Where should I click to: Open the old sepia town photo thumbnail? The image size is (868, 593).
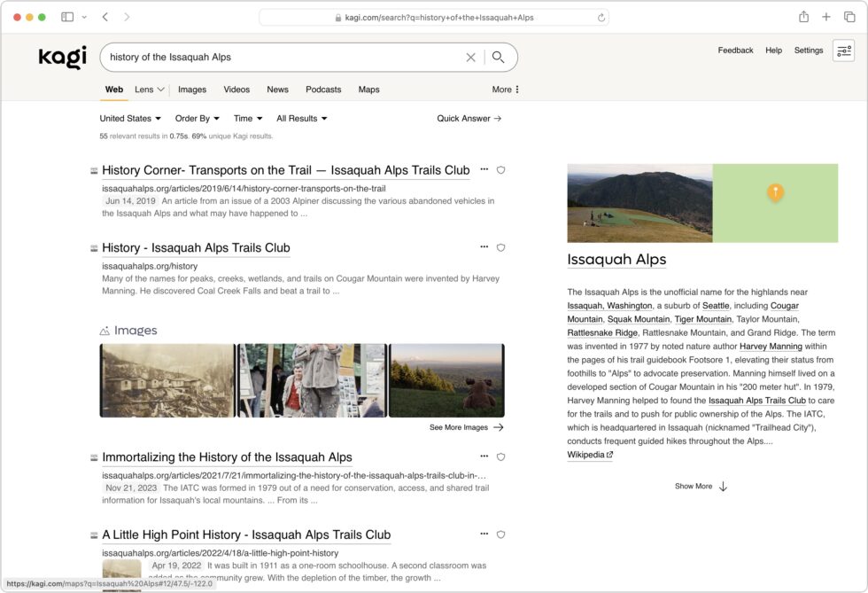167,380
